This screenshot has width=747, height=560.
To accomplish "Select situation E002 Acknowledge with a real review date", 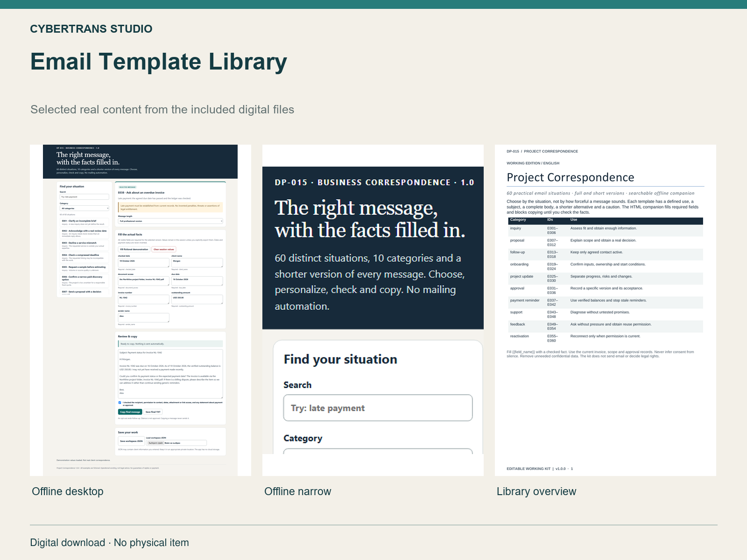I will 84,234.
